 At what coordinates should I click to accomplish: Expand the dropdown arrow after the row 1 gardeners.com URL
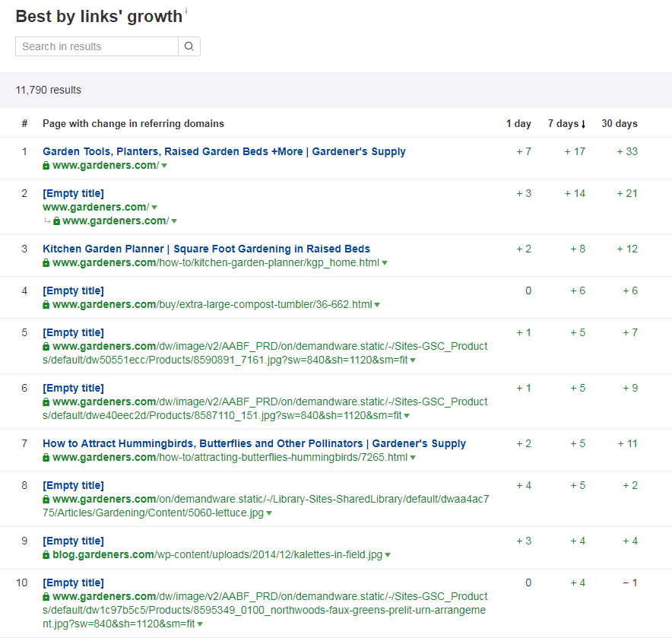(164, 166)
